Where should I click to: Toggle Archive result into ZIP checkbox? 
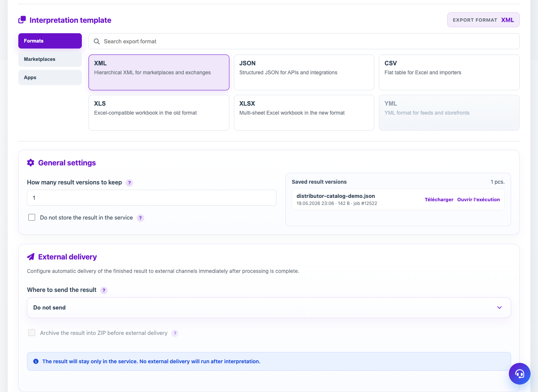pos(32,333)
